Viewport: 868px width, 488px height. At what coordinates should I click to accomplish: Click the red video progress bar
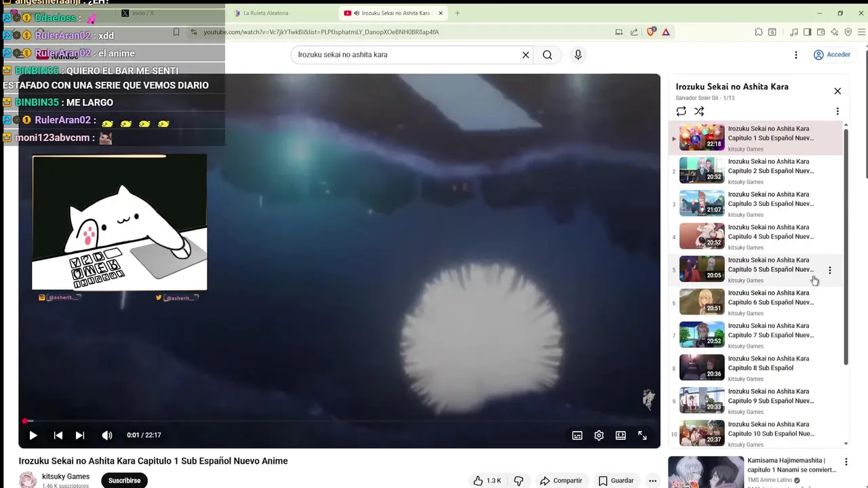click(339, 421)
